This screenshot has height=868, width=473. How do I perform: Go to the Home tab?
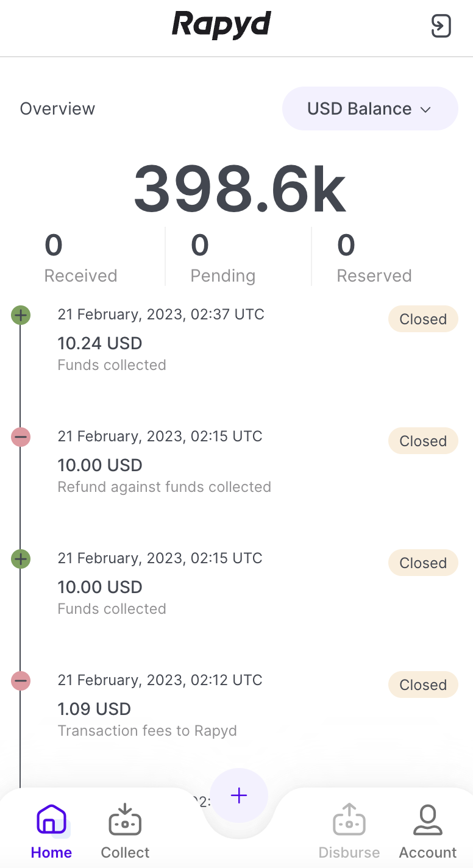(51, 831)
